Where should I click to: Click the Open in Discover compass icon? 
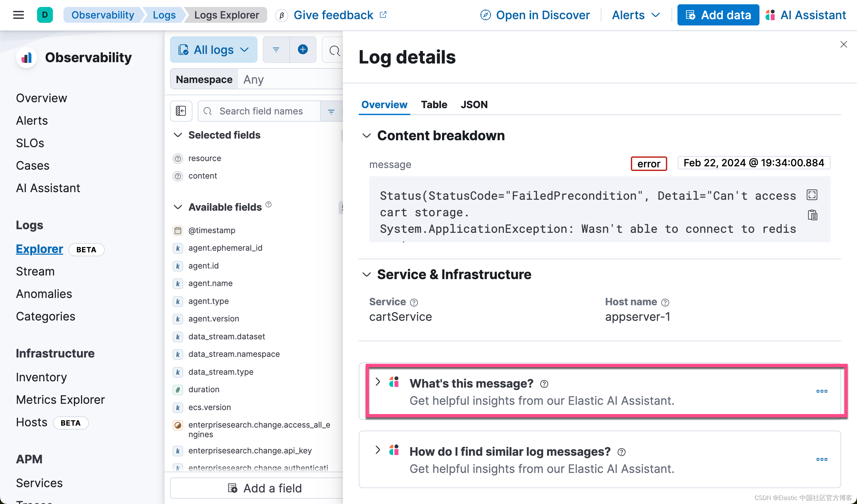coord(486,15)
